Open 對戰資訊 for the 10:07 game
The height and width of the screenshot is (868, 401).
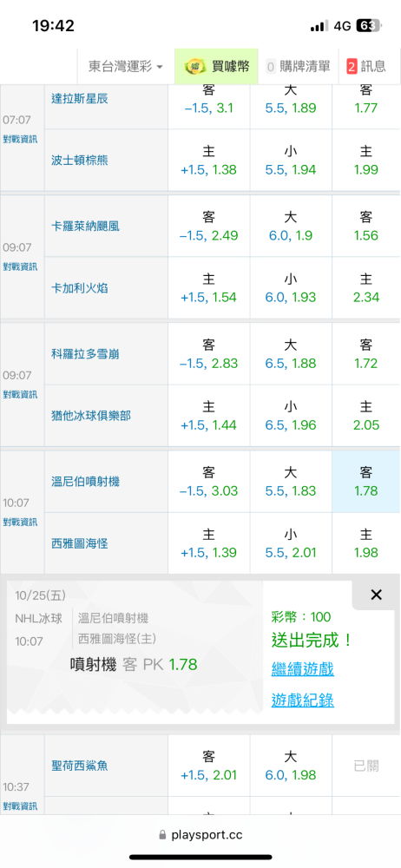pyautogui.click(x=21, y=522)
